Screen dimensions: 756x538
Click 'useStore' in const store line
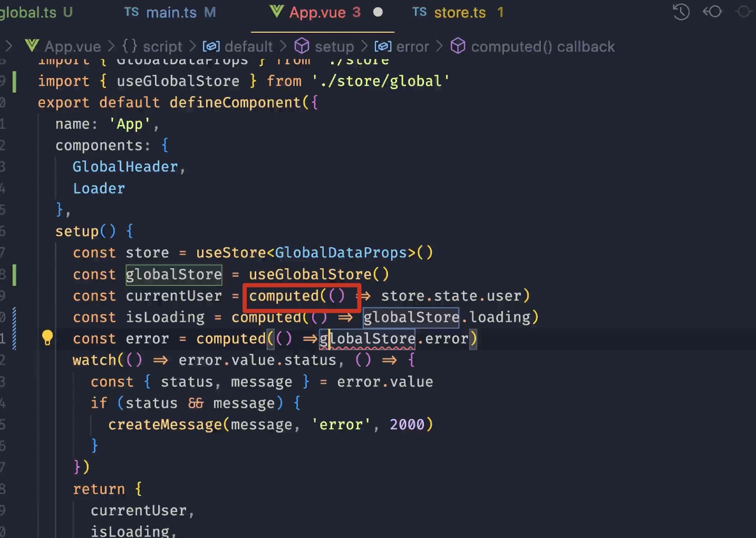point(231,253)
